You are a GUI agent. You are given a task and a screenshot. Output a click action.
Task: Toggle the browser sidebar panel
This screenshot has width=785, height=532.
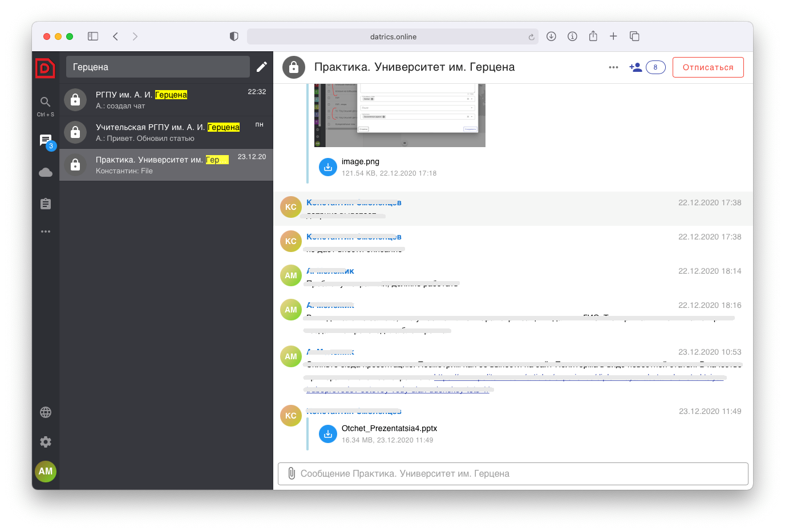click(x=93, y=36)
